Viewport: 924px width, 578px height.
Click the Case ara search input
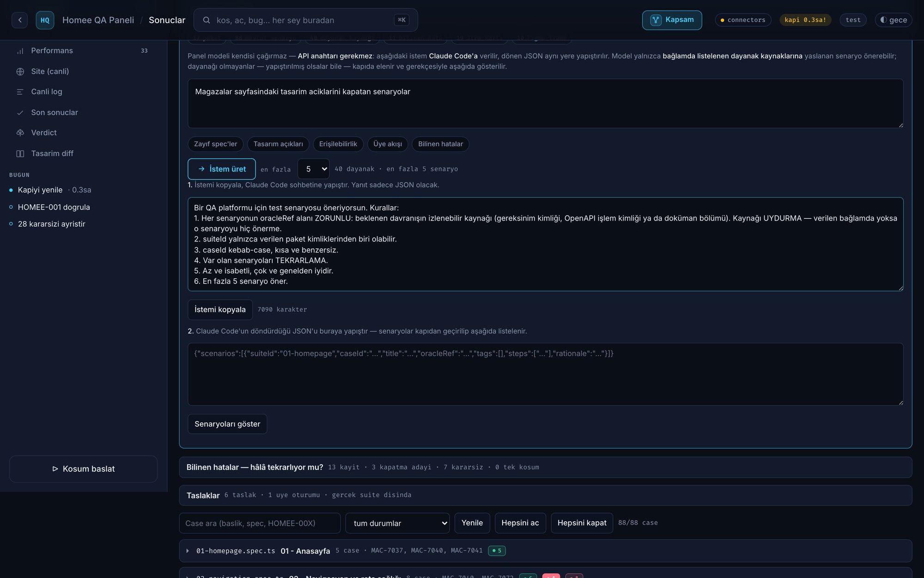coord(260,523)
